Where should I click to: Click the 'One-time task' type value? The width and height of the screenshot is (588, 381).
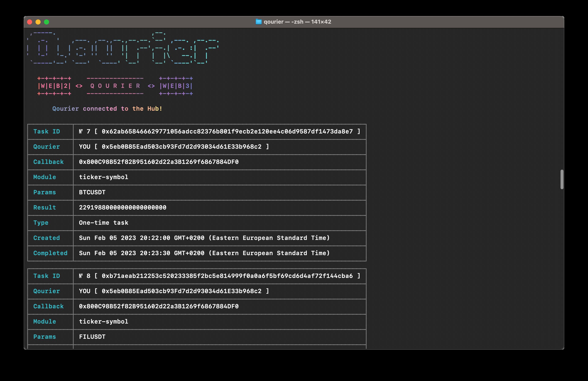[x=104, y=223]
